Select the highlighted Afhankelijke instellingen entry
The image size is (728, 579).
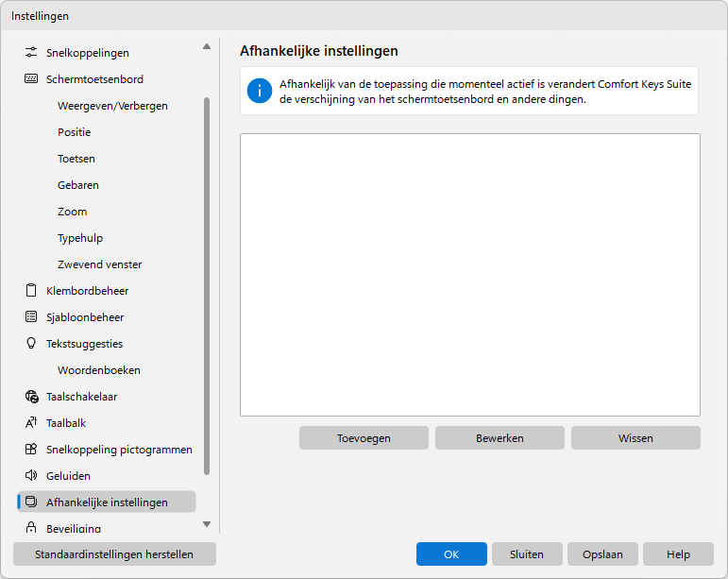coord(107,502)
